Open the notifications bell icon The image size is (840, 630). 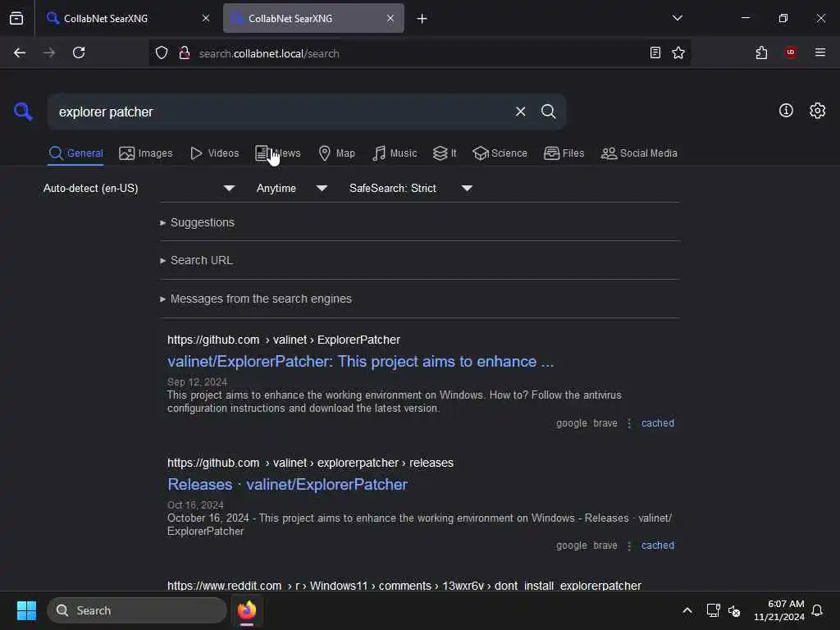[817, 610]
